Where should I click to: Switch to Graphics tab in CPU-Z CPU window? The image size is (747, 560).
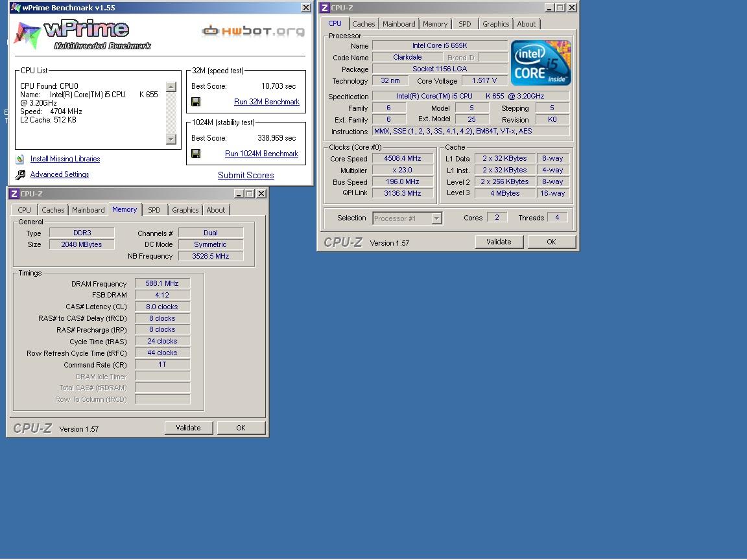point(495,24)
